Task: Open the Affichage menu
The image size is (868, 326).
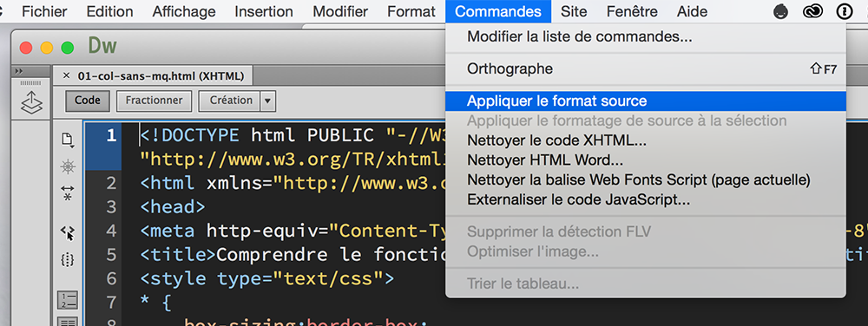Action: [x=184, y=11]
